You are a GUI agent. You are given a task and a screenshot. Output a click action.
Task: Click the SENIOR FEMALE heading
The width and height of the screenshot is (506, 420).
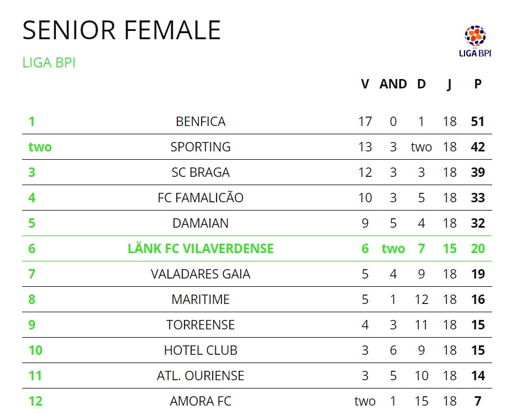tap(122, 30)
